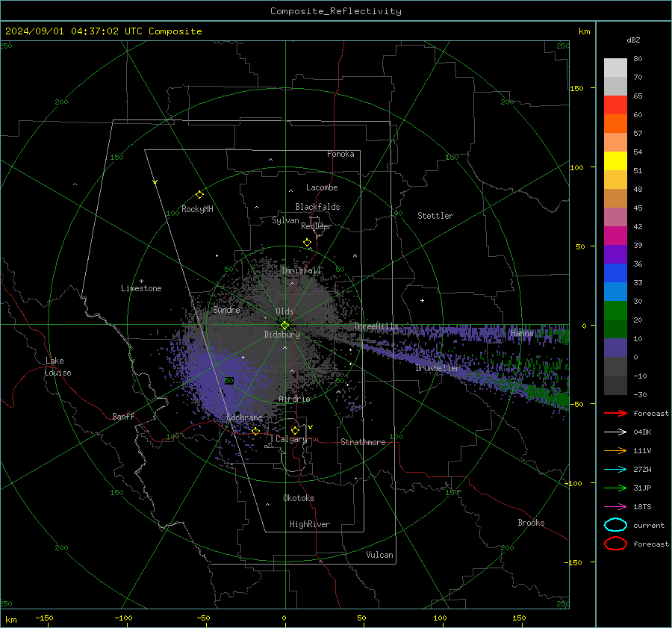This screenshot has width=672, height=628.
Task: Click the Ponoka city label
Action: (x=340, y=154)
